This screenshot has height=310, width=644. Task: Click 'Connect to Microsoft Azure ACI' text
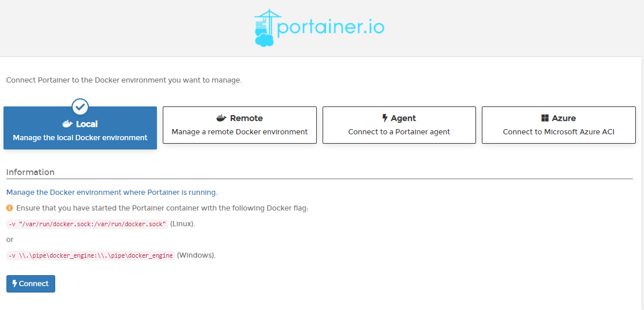[x=559, y=132]
